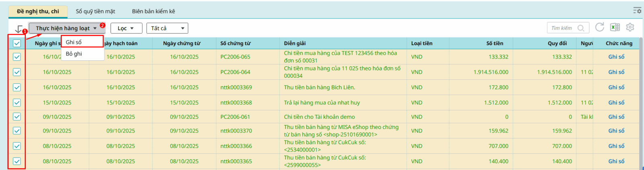Uncheck the row for PC2006-061
Screen dimensions: 644x170
click(17, 117)
